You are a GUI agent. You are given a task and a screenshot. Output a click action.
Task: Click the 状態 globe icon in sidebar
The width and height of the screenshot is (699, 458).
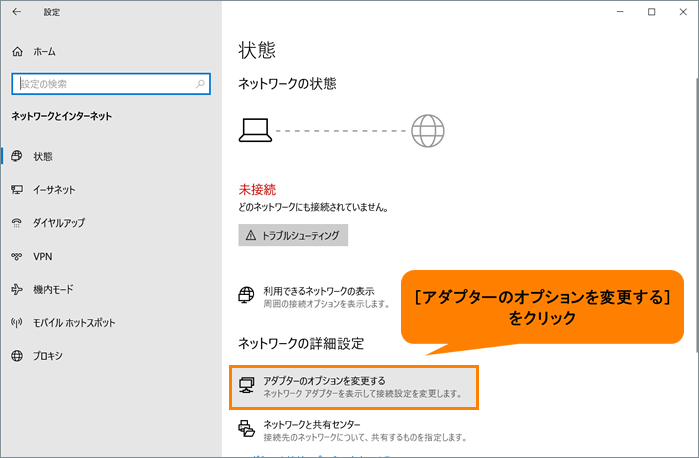pyautogui.click(x=16, y=156)
